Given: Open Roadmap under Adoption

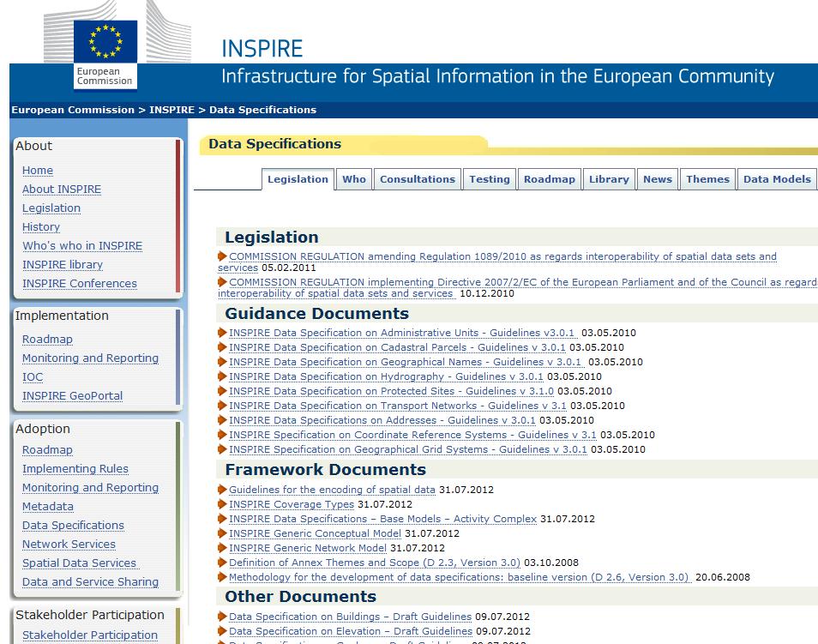Looking at the screenshot, I should tap(47, 450).
